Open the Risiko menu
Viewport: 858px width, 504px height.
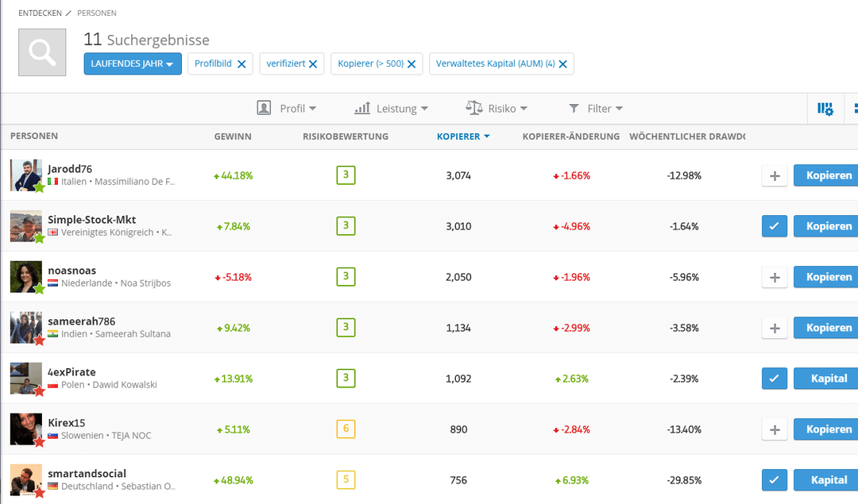tap(497, 109)
